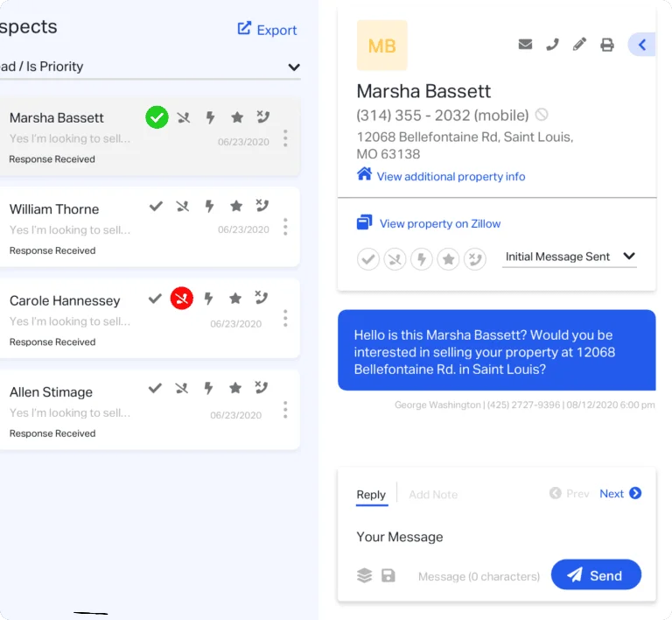Open message templates layers icon
Viewport: 672px width, 620px height.
click(364, 575)
